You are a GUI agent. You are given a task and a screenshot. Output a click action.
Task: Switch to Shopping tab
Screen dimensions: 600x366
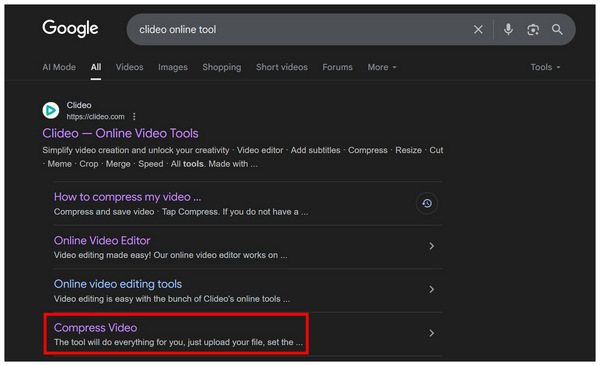coord(222,67)
